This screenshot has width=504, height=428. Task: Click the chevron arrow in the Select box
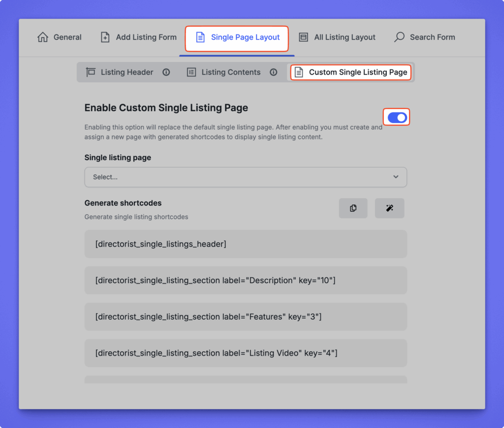(396, 177)
